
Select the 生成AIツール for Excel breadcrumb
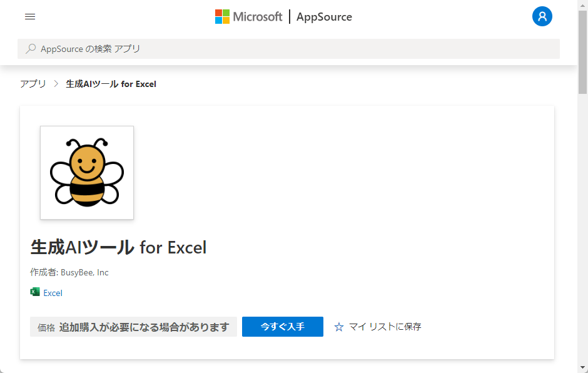click(x=111, y=84)
